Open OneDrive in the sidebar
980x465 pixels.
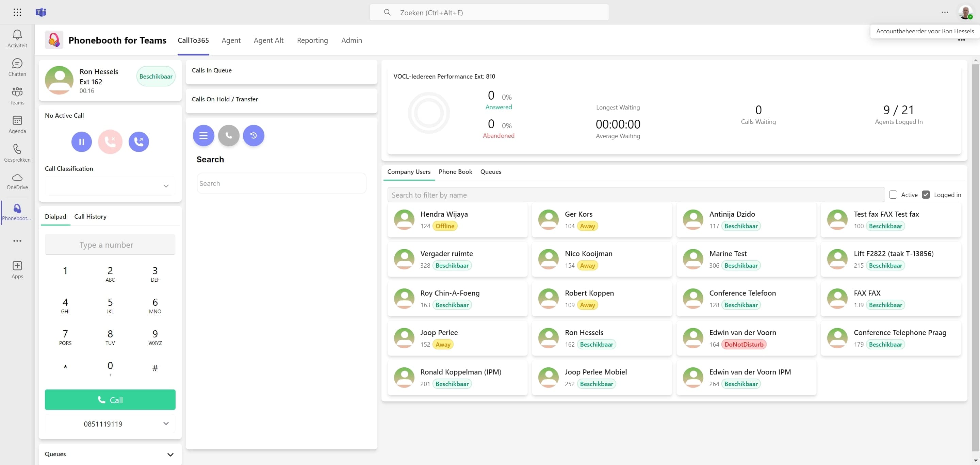pos(17,181)
